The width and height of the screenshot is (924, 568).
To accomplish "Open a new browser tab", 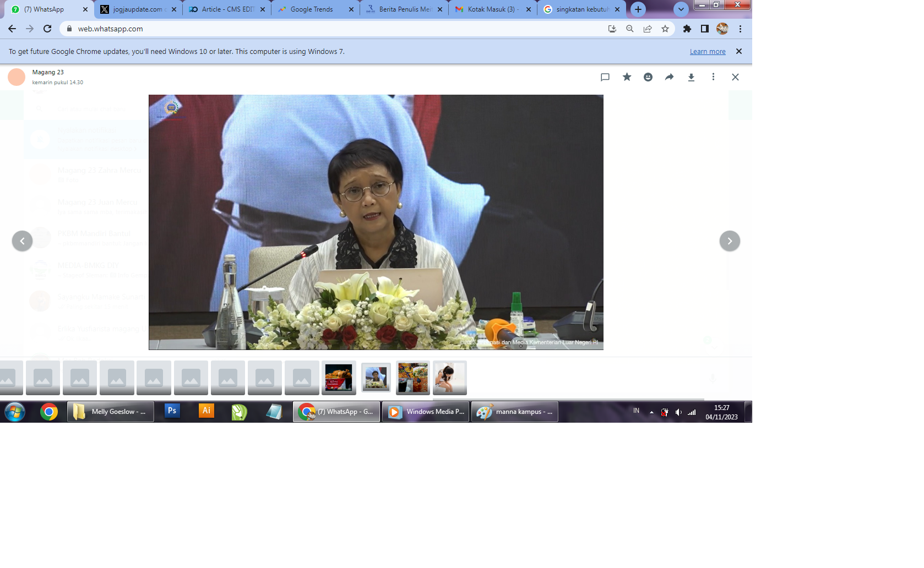I will (638, 9).
